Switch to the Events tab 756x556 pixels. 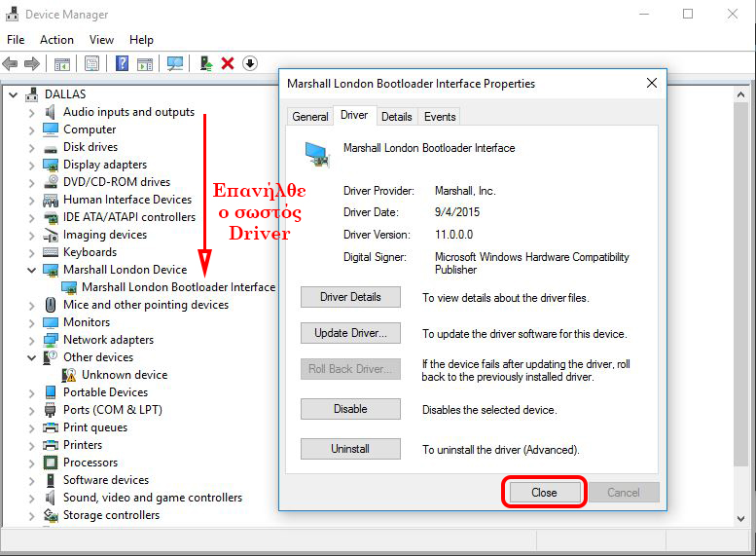click(x=440, y=116)
